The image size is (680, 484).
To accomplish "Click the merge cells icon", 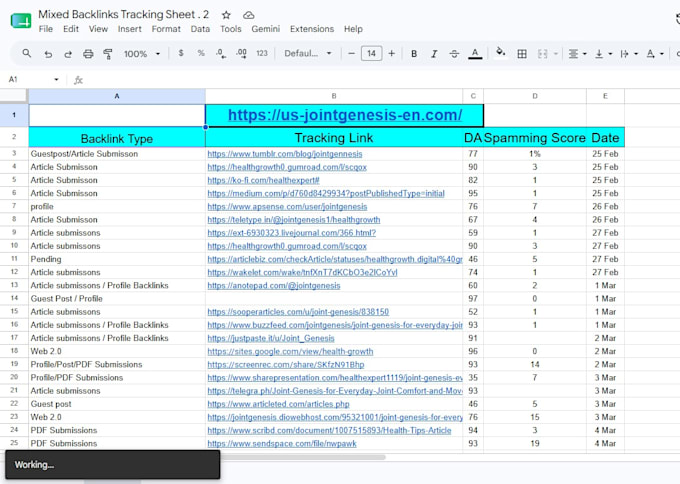I will point(542,54).
